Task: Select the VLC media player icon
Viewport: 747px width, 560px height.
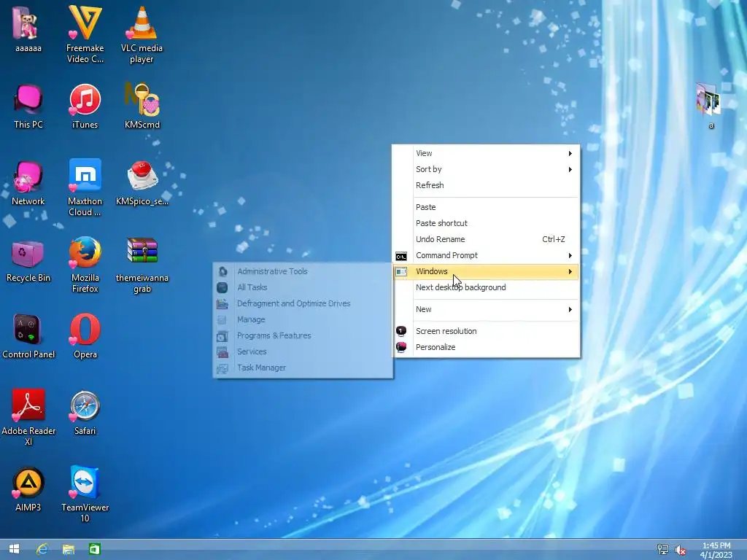Action: [142, 34]
